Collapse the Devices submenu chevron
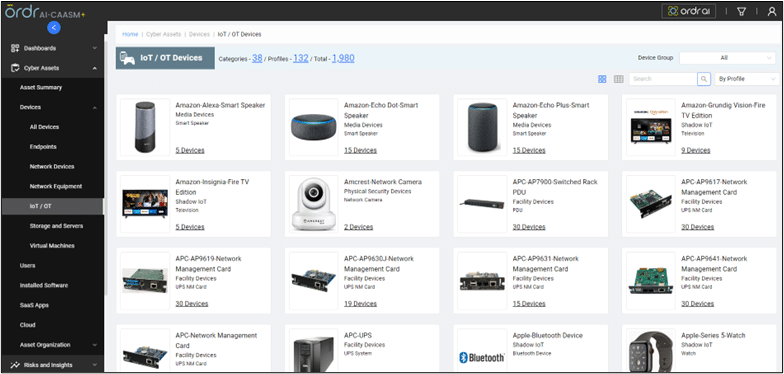Screen dimensions: 784x374 (x=95, y=108)
